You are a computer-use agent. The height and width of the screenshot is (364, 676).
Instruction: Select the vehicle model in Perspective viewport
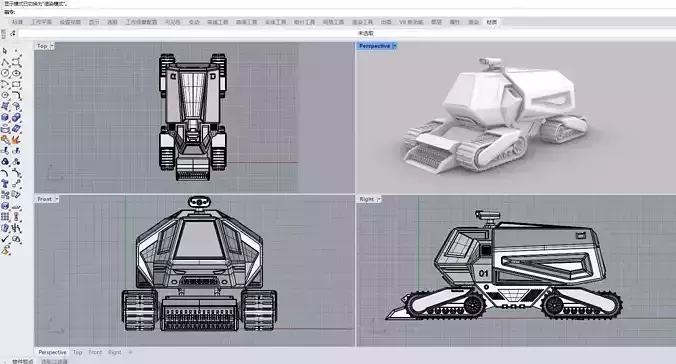495,116
